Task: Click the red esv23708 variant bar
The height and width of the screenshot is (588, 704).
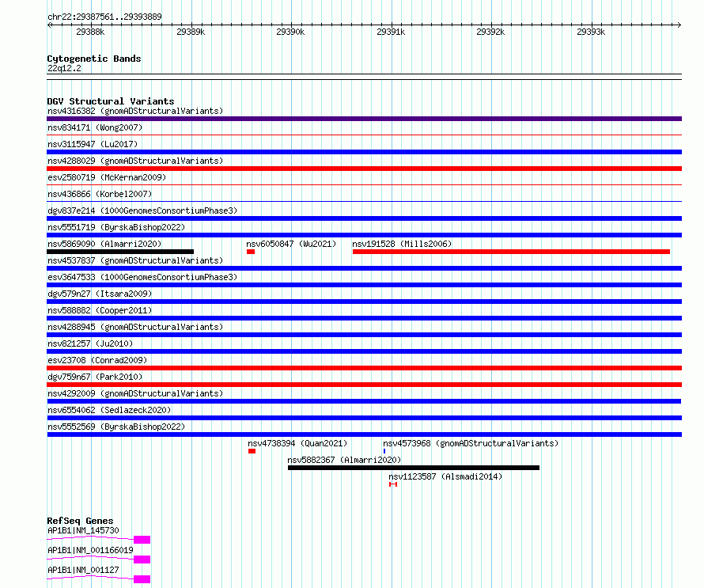Action: (x=364, y=368)
